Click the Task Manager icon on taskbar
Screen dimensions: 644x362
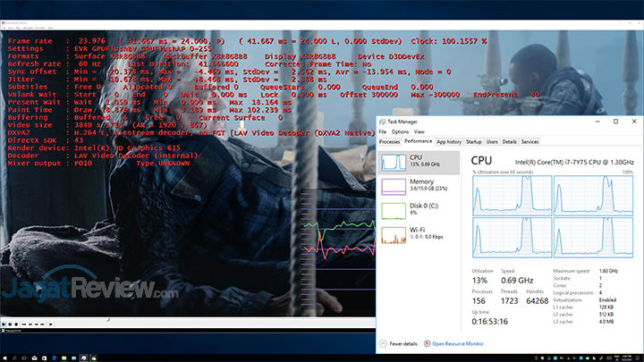(84, 358)
